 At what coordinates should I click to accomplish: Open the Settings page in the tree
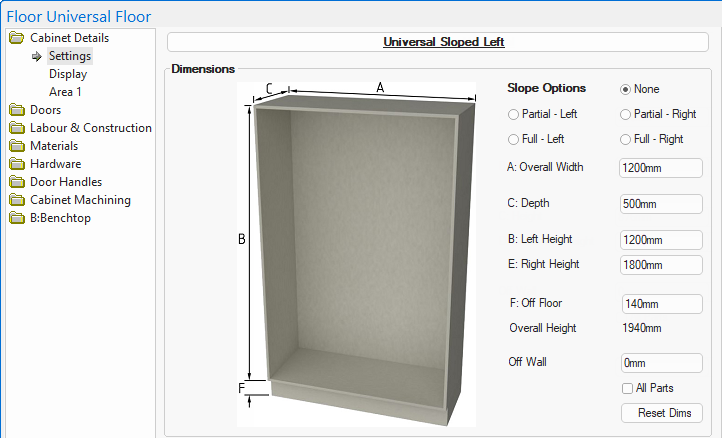point(70,56)
